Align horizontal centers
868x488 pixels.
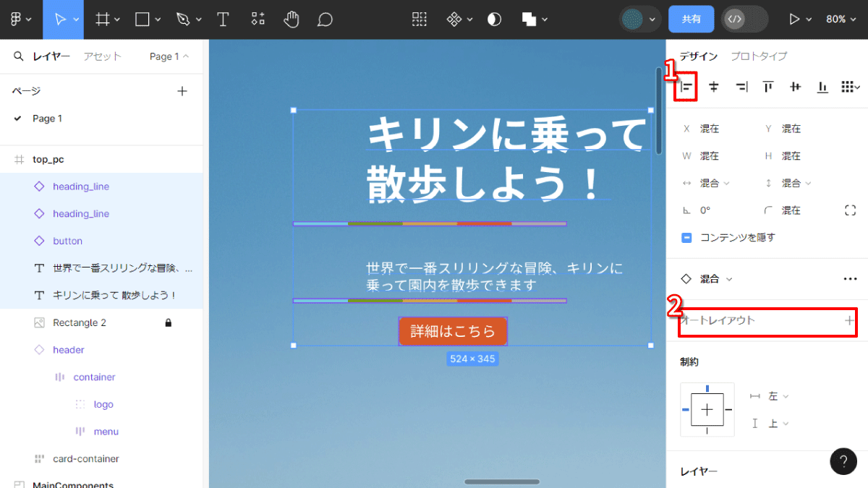click(714, 87)
